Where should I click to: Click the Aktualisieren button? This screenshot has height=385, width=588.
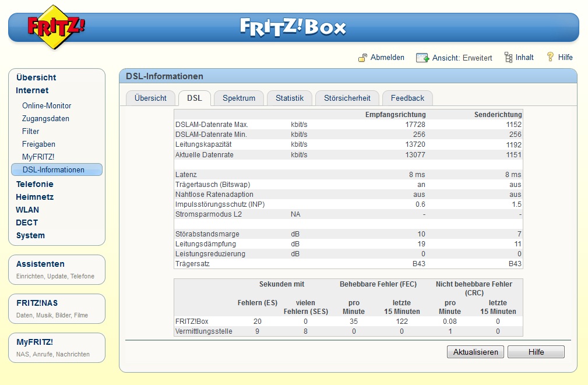click(x=476, y=352)
